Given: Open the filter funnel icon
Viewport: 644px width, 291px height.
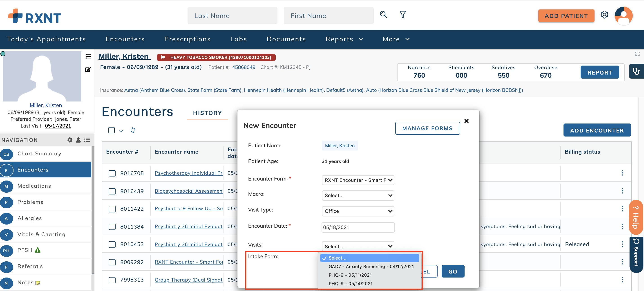Looking at the screenshot, I should [402, 14].
